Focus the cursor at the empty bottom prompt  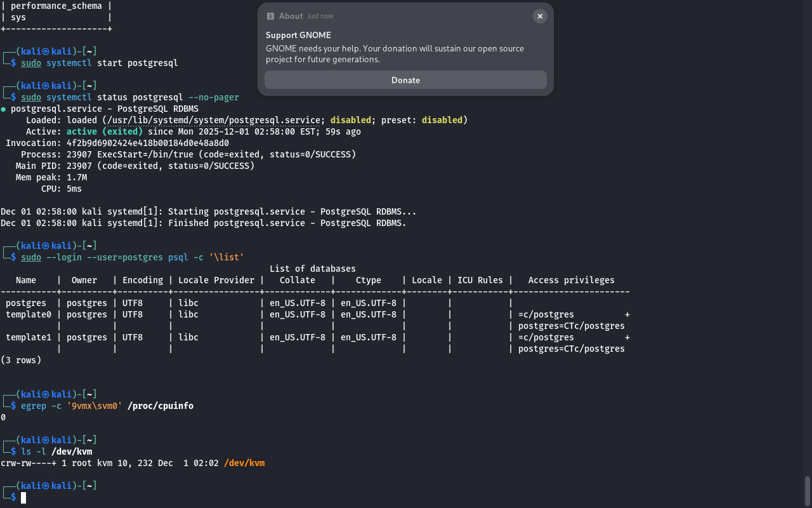click(x=23, y=498)
